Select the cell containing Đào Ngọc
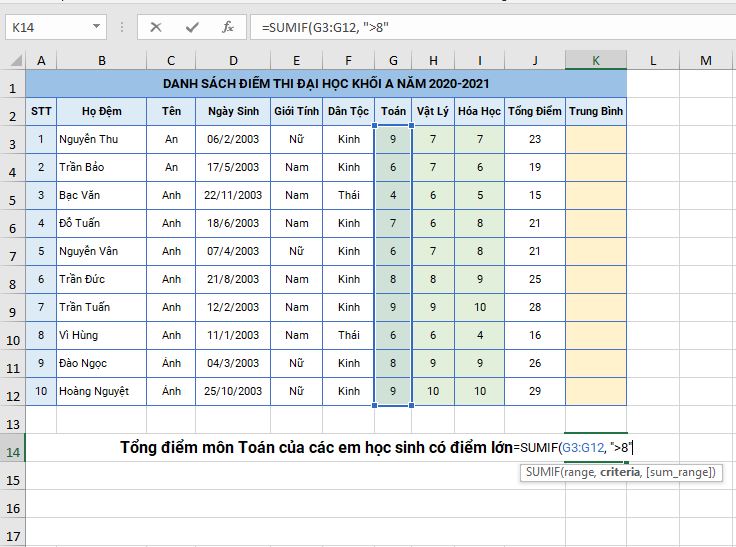Screen dimensions: 736x547 (102, 363)
